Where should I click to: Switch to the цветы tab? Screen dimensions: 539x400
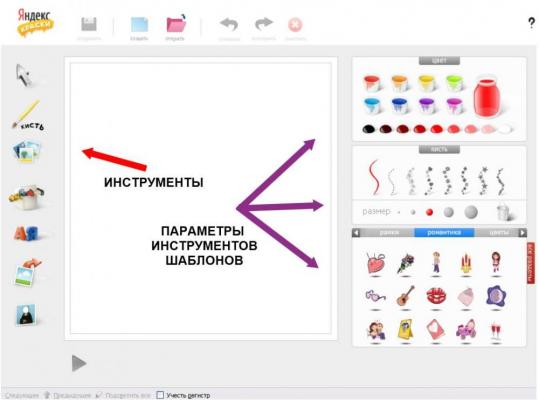(498, 233)
